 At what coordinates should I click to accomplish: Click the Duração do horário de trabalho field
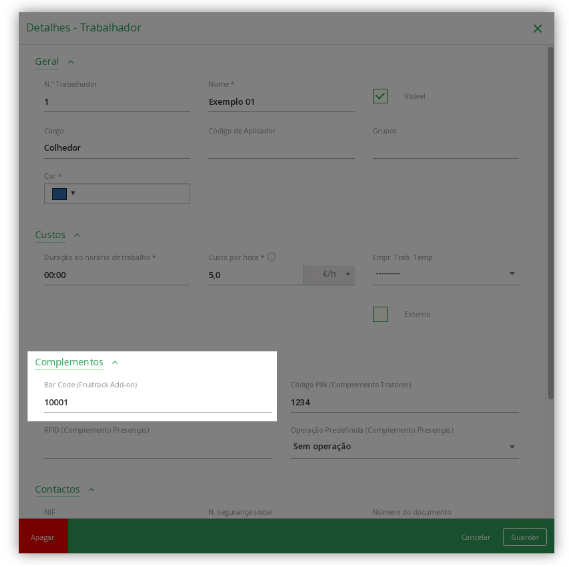coord(117,276)
